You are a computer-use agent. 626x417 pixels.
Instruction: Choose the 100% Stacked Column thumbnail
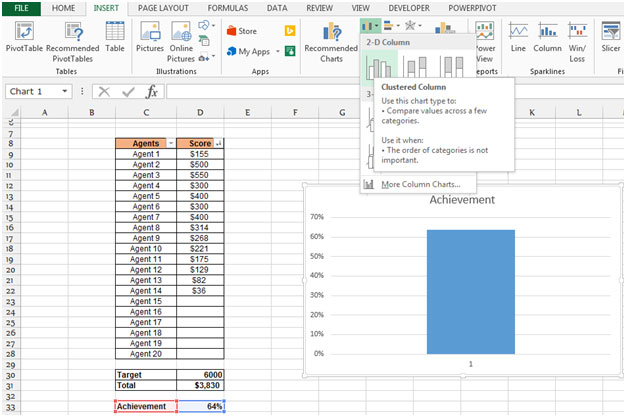(452, 66)
